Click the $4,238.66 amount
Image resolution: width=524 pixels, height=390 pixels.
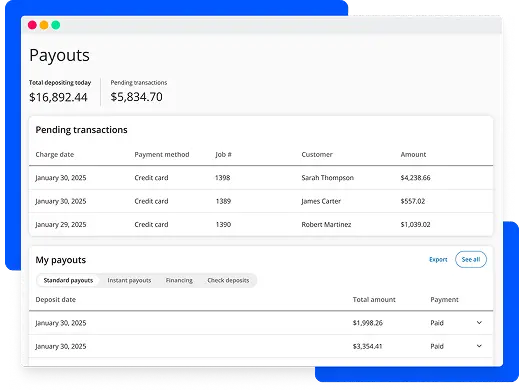(415, 178)
